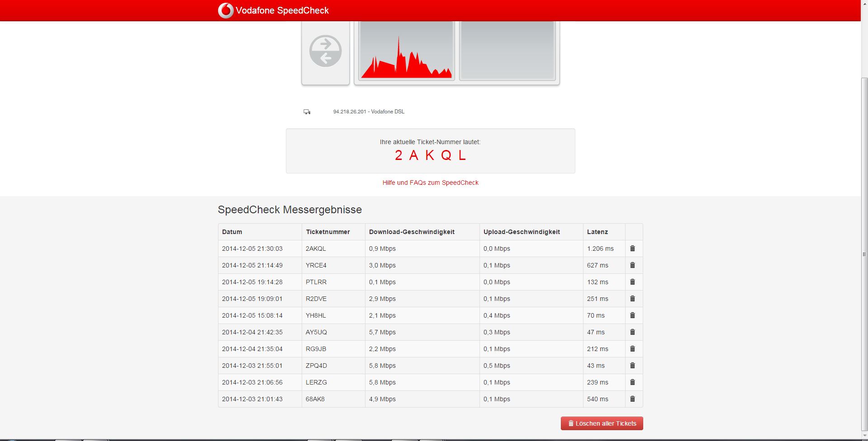Click upload value 0,4 Mbps
Image resolution: width=868 pixels, height=441 pixels.
pos(497,315)
